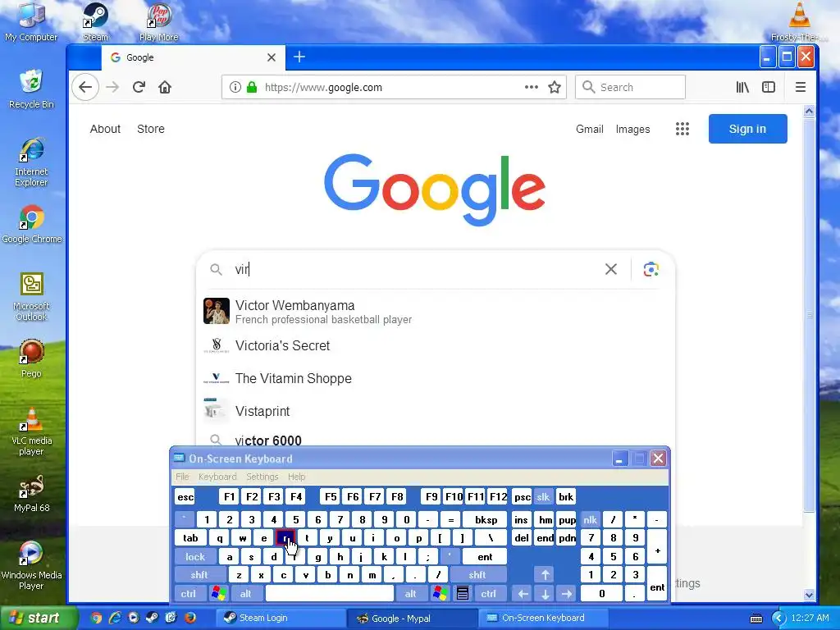Launch MyPal 68 desktop shortcut

click(31, 493)
